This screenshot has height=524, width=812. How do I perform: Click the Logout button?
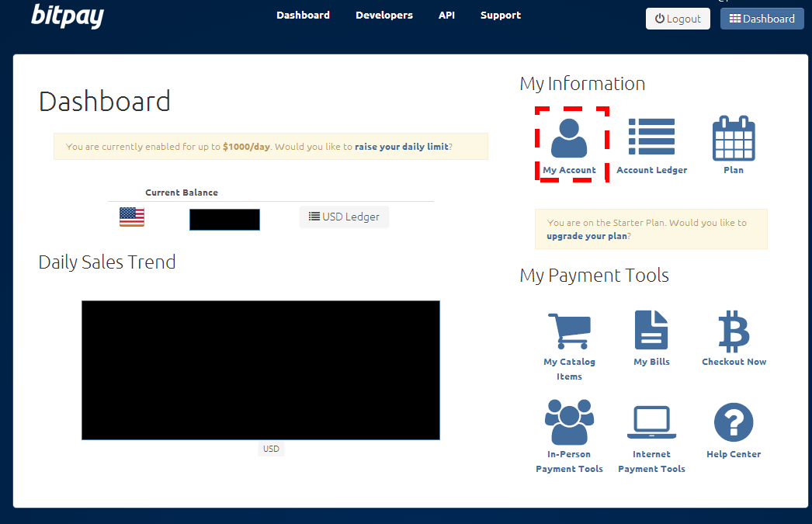point(678,19)
